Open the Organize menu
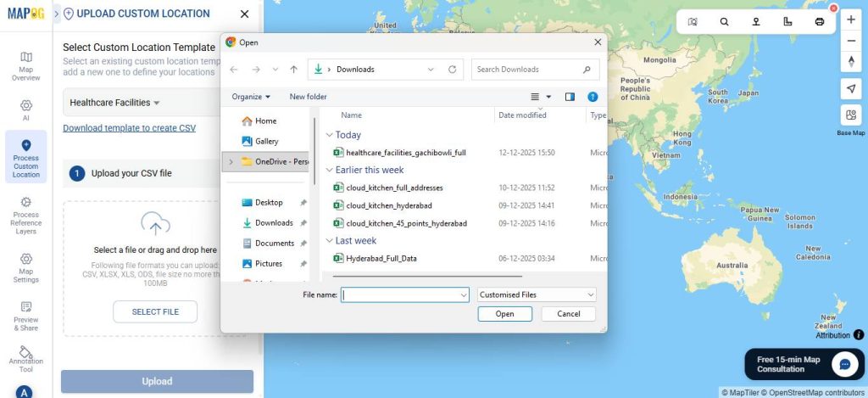Image resolution: width=868 pixels, height=398 pixels. click(251, 97)
